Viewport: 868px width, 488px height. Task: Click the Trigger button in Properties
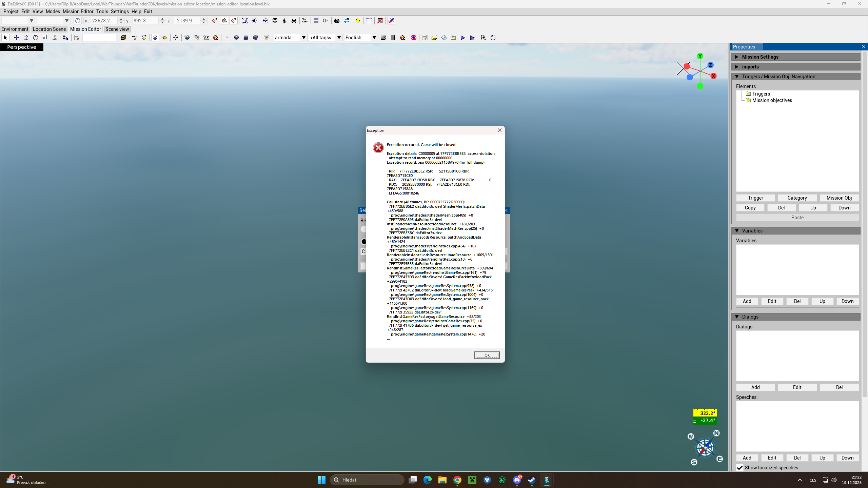click(755, 198)
